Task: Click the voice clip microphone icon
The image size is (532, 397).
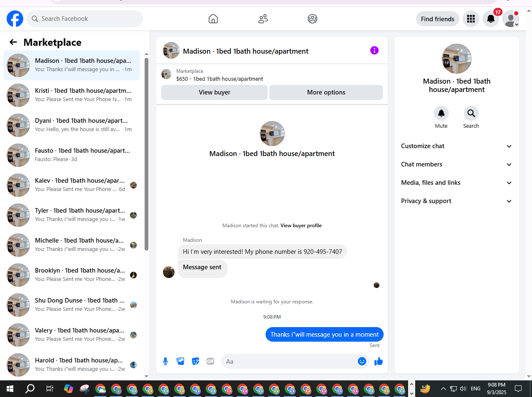Action: pyautogui.click(x=165, y=361)
